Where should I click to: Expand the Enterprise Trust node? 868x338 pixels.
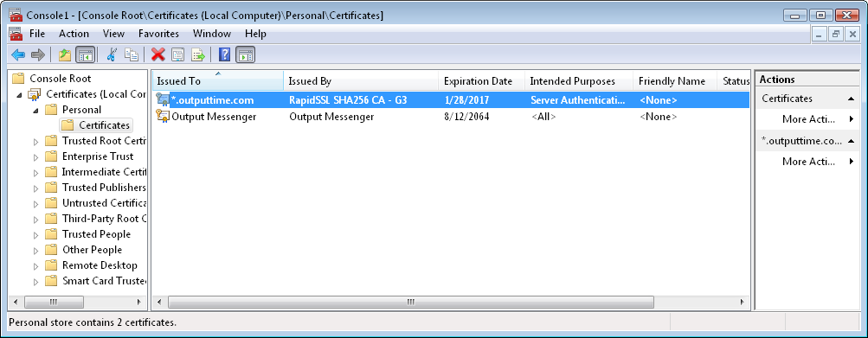coord(36,156)
